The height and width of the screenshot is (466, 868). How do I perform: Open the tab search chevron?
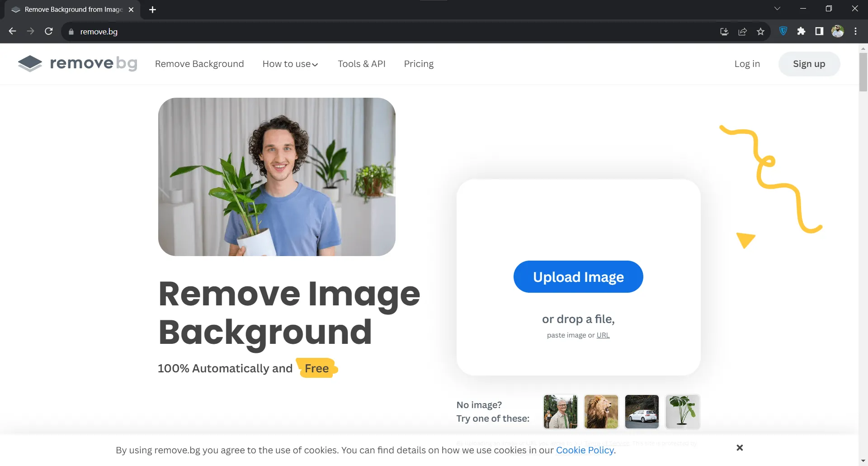click(777, 9)
